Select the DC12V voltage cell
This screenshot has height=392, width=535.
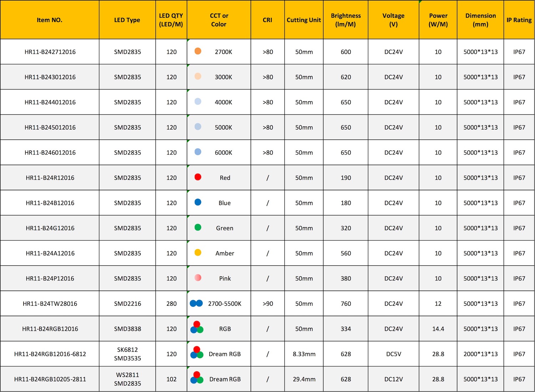point(393,379)
